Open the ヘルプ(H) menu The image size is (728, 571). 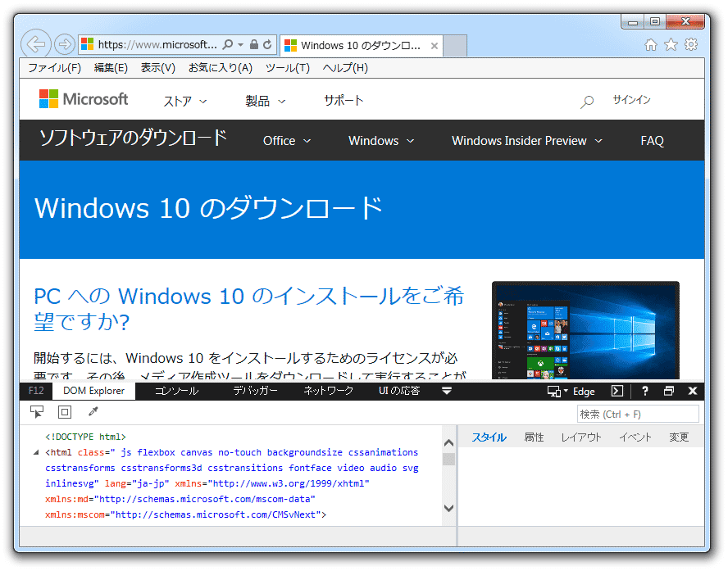point(345,68)
